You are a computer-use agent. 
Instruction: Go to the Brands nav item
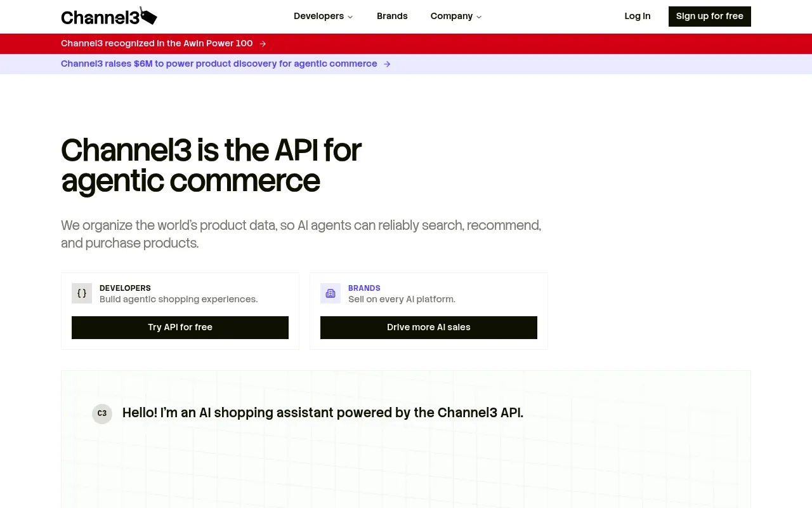(392, 17)
